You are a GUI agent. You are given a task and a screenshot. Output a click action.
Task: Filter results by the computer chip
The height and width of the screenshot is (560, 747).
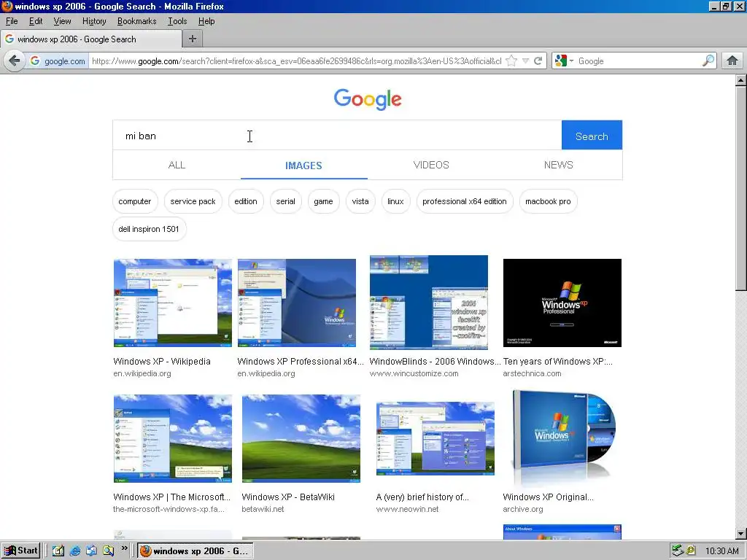[x=135, y=201]
